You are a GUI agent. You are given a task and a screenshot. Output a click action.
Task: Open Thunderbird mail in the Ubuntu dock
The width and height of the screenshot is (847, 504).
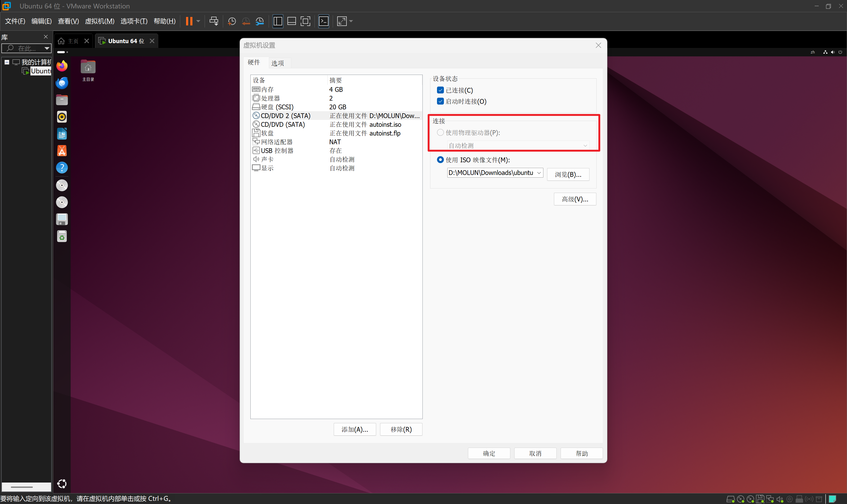[62, 83]
